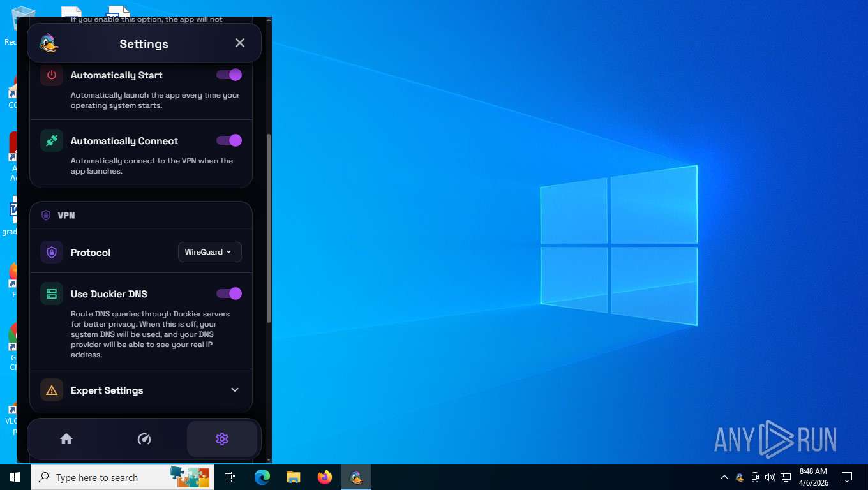
Task: Click the Automatically Connect label
Action: pos(124,141)
